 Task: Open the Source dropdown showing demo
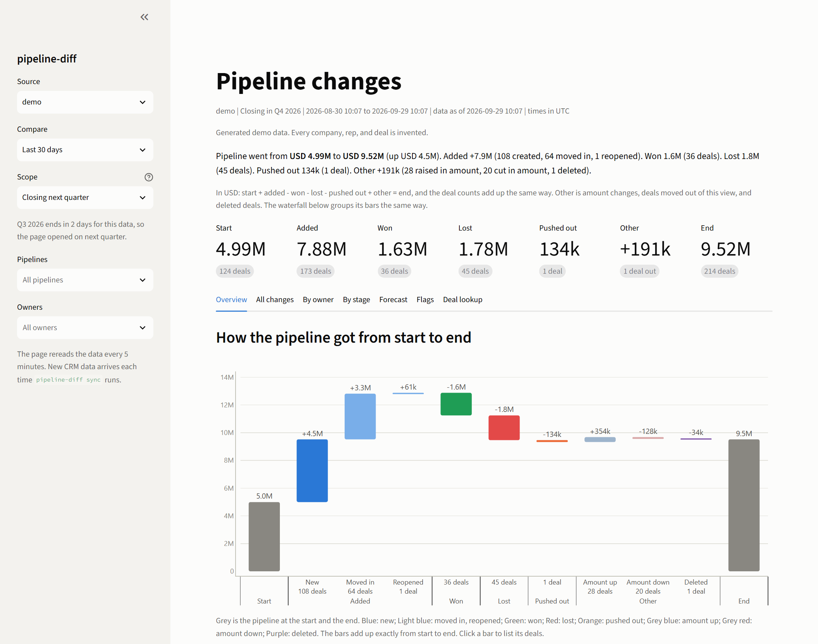85,102
